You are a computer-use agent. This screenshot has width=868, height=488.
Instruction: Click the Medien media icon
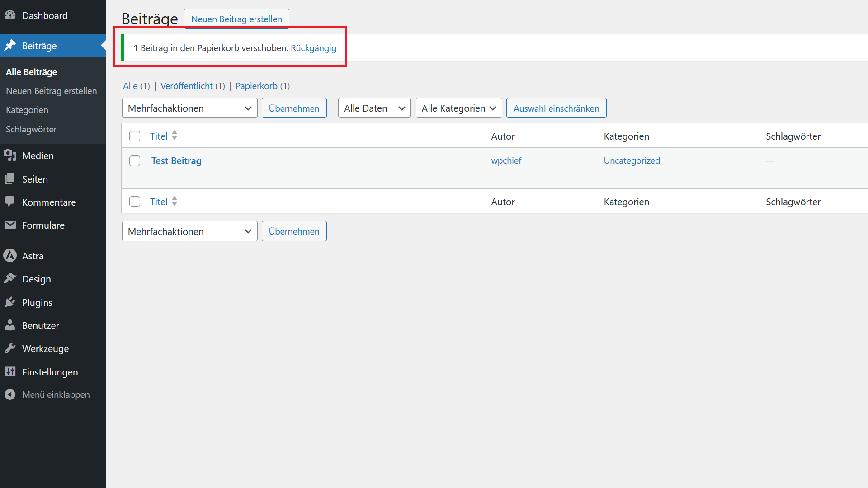pos(10,155)
